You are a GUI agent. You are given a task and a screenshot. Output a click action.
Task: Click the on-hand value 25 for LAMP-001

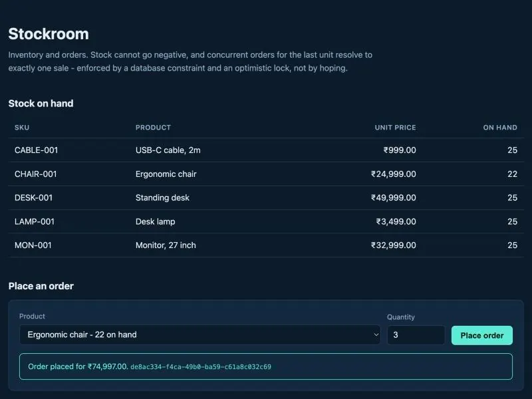512,221
